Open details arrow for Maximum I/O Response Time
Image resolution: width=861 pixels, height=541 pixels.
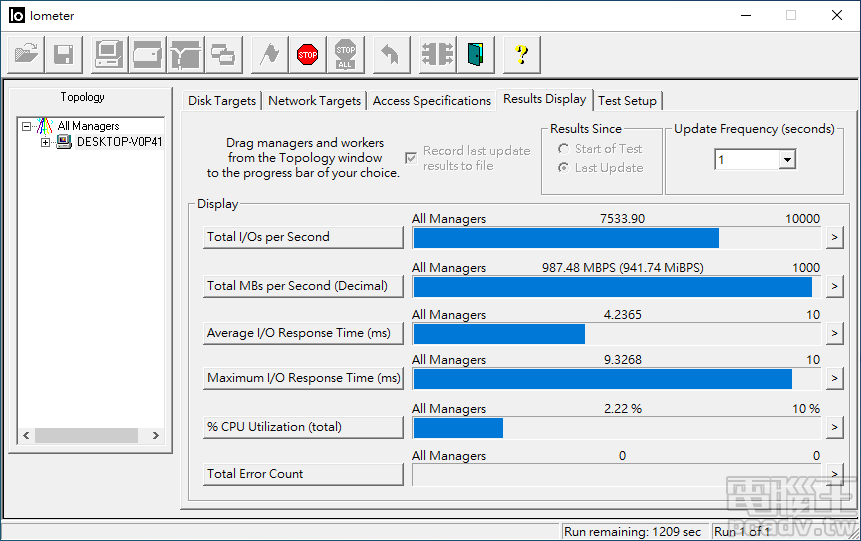coord(835,378)
